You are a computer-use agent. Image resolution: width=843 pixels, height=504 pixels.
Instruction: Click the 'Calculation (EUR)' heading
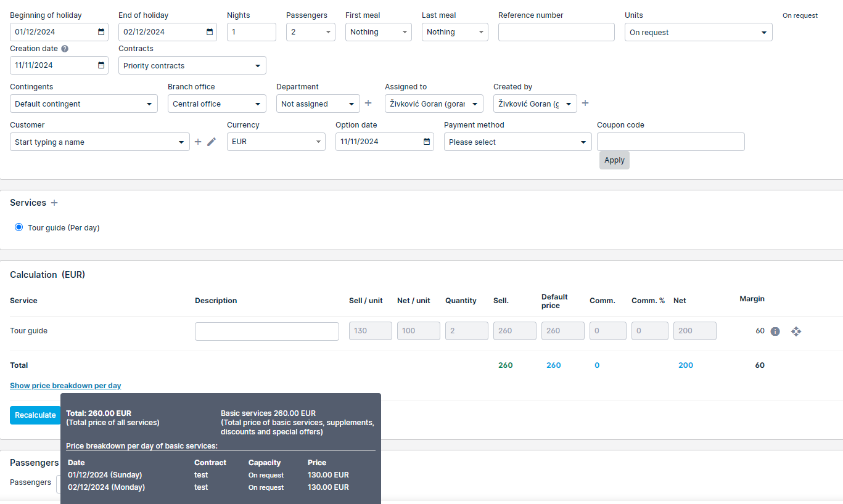[x=47, y=275]
